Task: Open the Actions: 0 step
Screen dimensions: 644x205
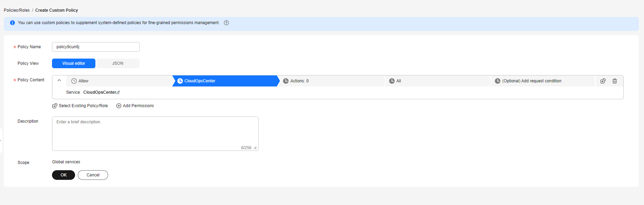Action: tap(331, 81)
